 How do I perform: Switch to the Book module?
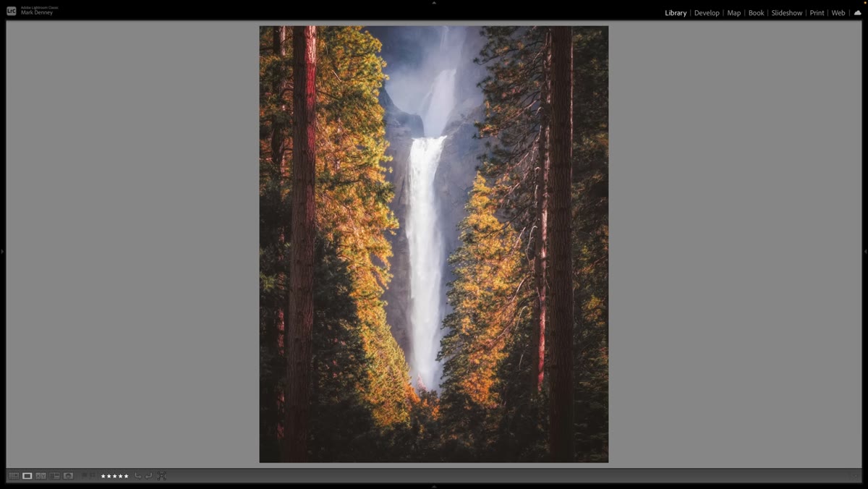(756, 13)
